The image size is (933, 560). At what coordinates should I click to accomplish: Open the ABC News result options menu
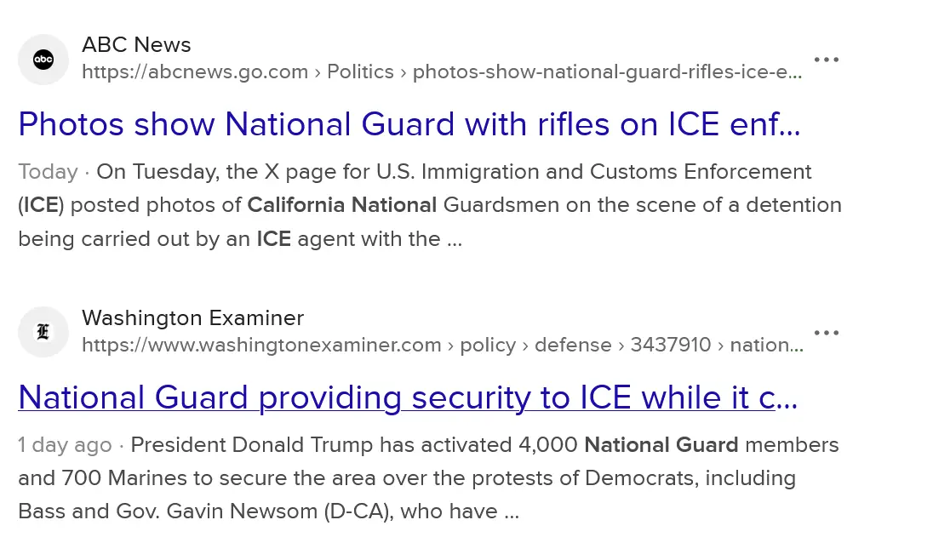[826, 60]
